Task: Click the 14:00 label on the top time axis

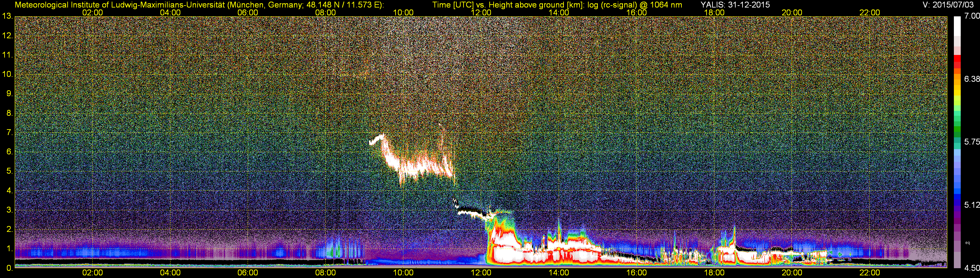Action: 559,12
